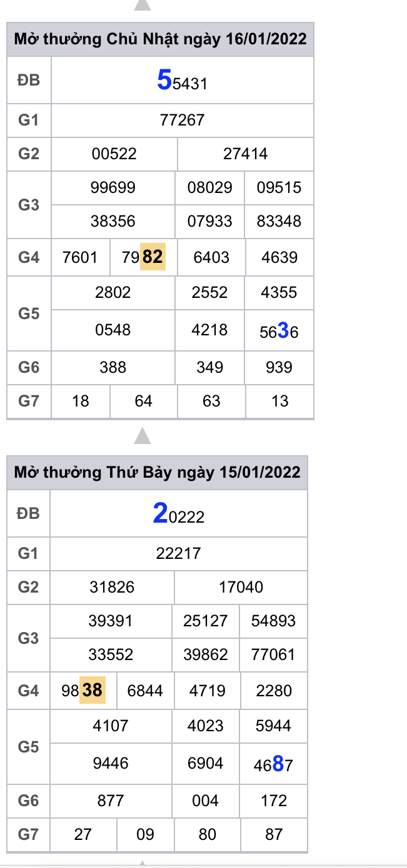Click the special prize number 20222
Image resolution: width=407 pixels, height=868 pixels.
pos(179,515)
